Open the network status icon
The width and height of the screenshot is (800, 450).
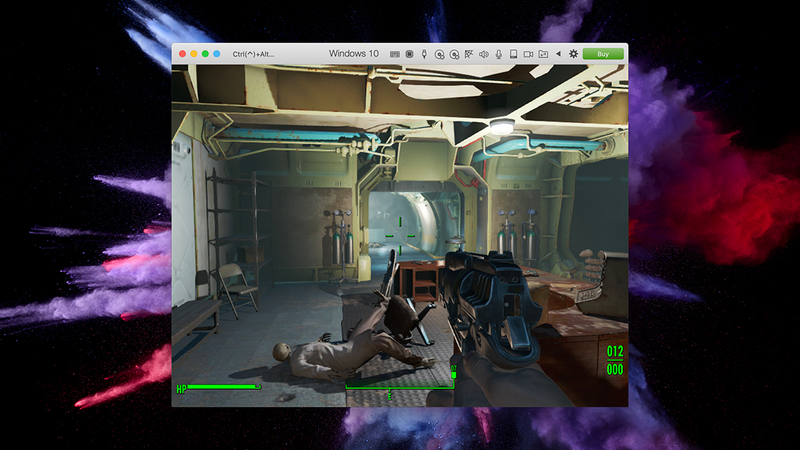point(468,54)
